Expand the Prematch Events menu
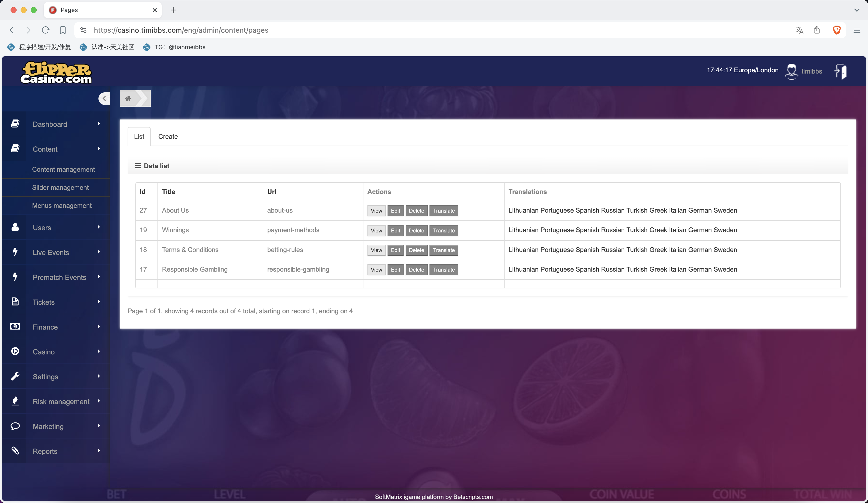The image size is (868, 503). (98, 276)
